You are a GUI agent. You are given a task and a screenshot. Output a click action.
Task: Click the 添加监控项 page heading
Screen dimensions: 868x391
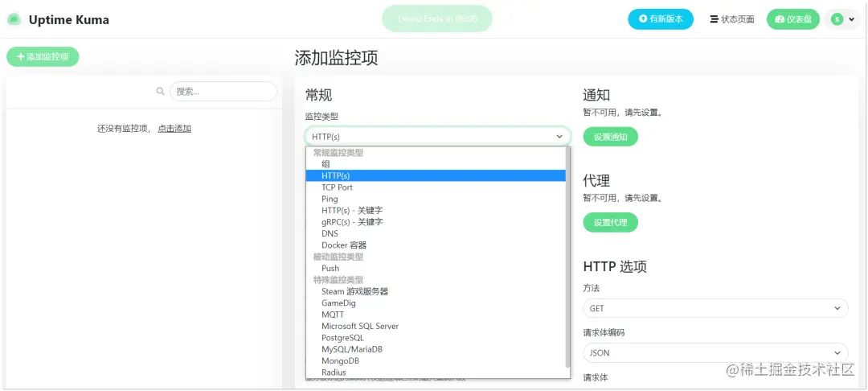(x=337, y=58)
